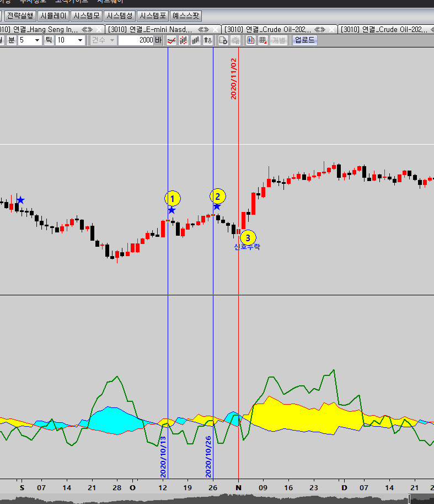Viewport: 434px width, 504px height.
Task: Click the line chart icon in toolbar
Action: tap(172, 40)
